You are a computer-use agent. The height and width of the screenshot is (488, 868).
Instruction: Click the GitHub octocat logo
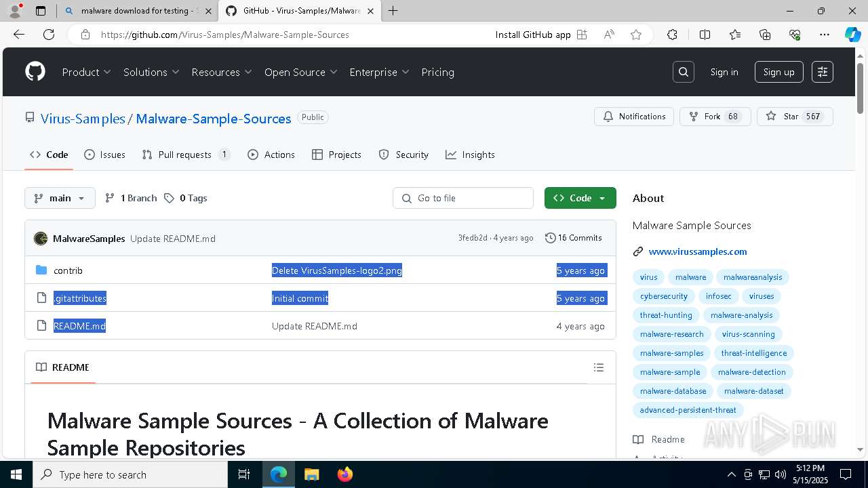[35, 72]
